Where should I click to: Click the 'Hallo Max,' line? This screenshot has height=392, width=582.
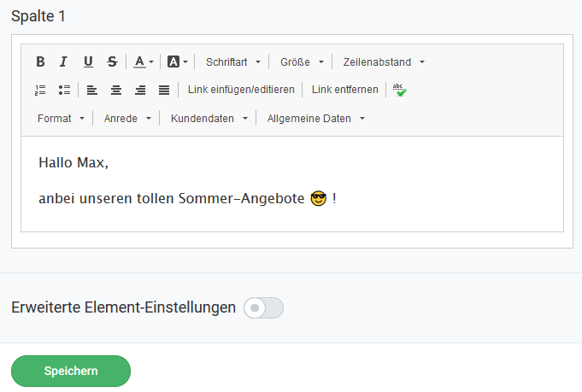73,162
